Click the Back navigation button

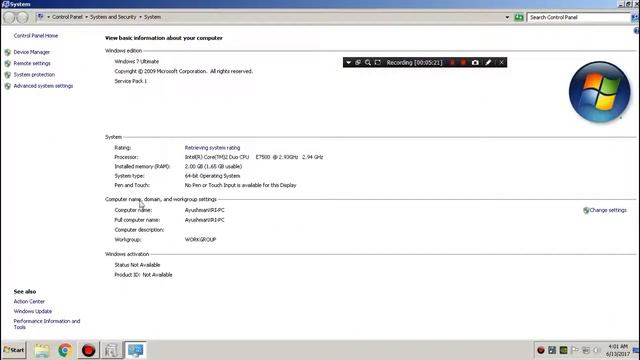point(9,17)
